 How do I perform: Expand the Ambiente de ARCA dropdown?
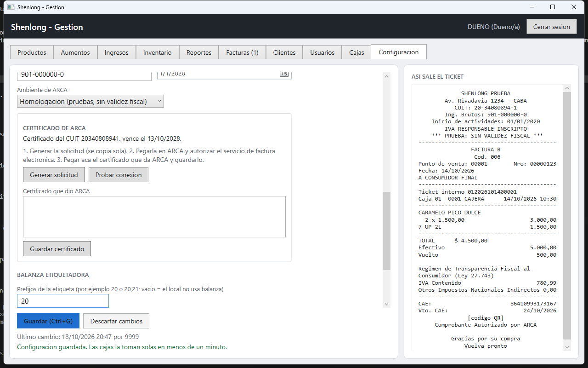(x=90, y=101)
